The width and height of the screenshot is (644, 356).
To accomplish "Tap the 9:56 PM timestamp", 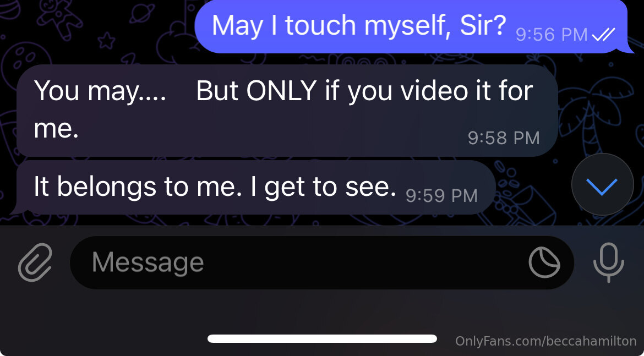I will 552,35.
